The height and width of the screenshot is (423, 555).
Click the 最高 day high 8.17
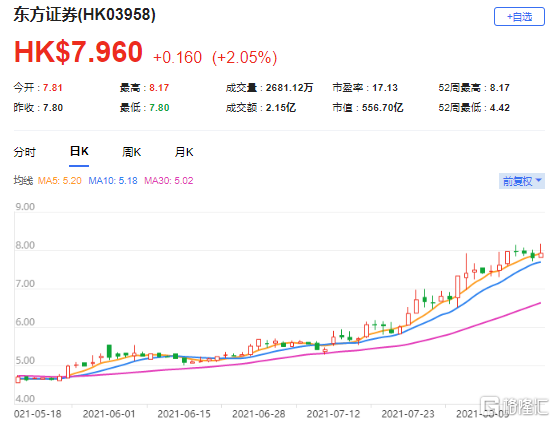click(x=159, y=87)
